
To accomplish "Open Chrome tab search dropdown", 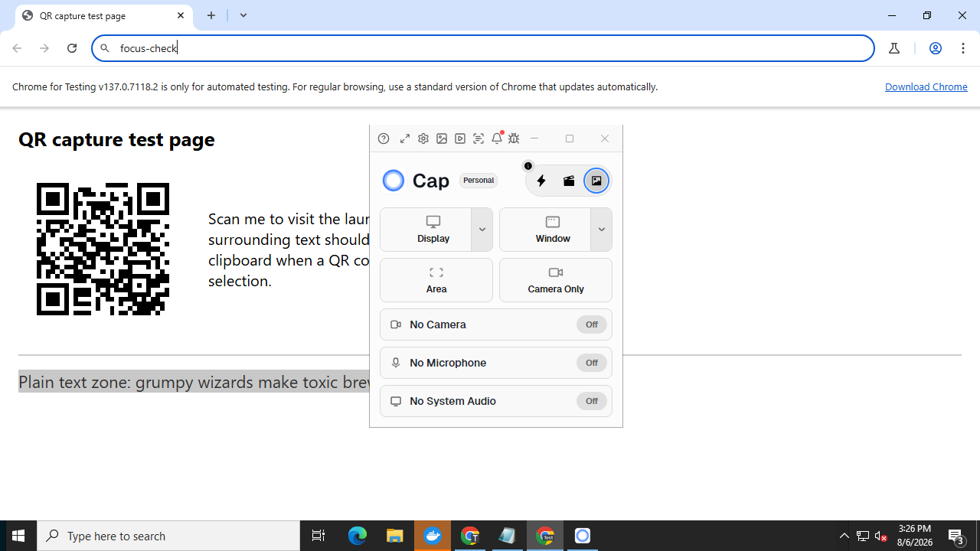I will pyautogui.click(x=243, y=16).
